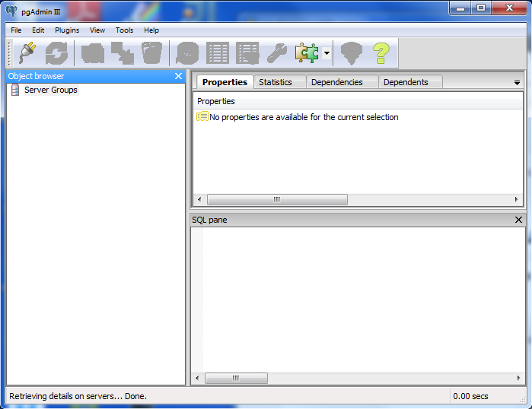Screen dimensions: 532x409
Task: Click the Properties column header
Action: pos(358,101)
